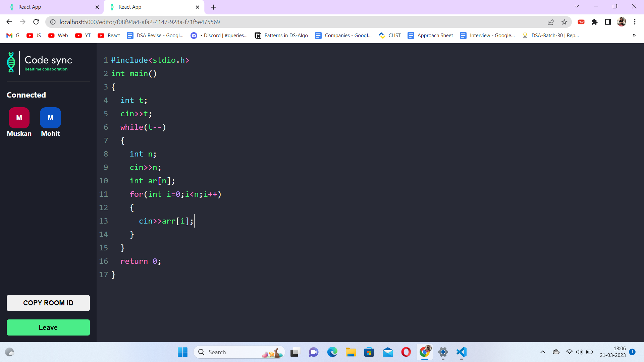Viewport: 644px width, 362px height.
Task: Reload the page
Action: pos(36,22)
